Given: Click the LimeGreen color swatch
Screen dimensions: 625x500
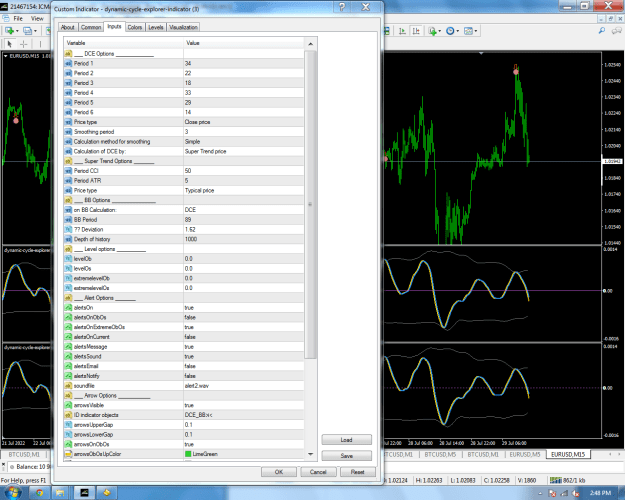Looking at the screenshot, I should click(x=188, y=454).
